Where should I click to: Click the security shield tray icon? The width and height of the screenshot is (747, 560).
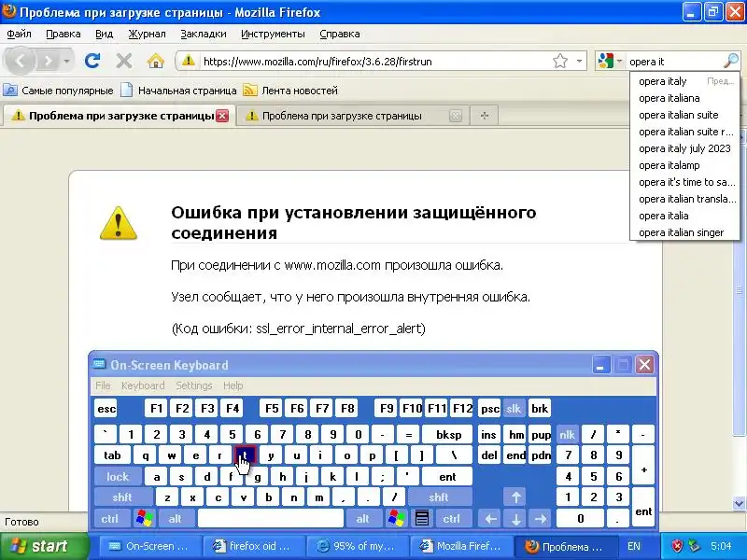678,546
